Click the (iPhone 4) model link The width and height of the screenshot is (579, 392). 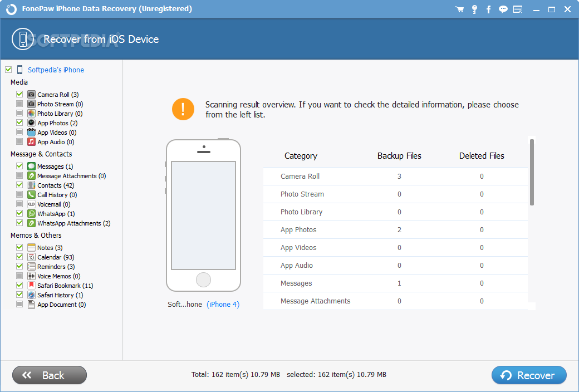(223, 305)
